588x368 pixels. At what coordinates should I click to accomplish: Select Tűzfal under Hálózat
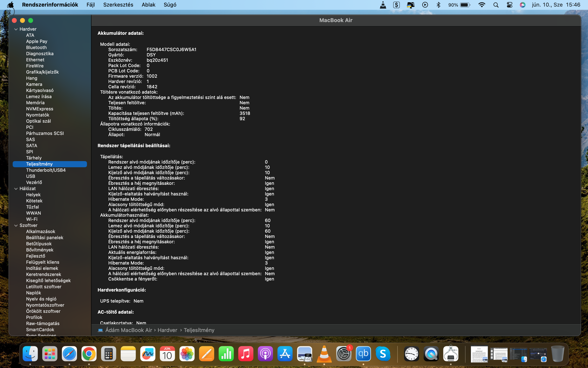click(x=32, y=207)
